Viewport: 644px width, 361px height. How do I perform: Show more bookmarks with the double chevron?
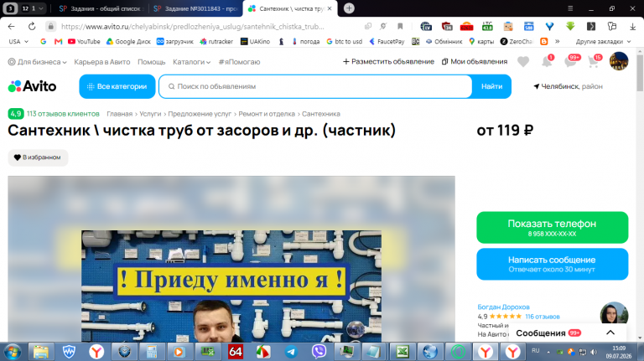point(558,41)
